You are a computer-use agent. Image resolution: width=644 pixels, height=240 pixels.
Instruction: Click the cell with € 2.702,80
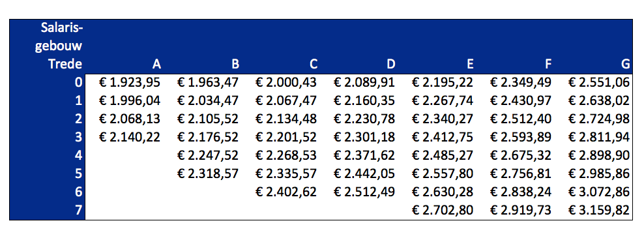443,211
